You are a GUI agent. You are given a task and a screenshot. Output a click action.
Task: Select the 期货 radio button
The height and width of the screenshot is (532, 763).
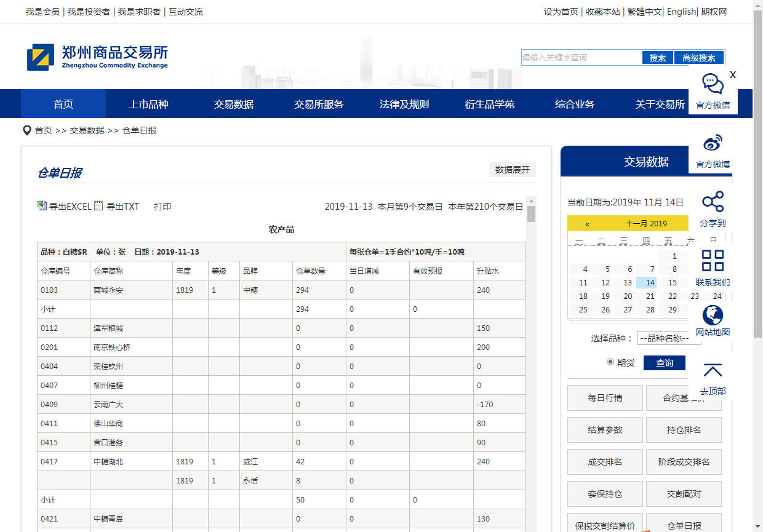pyautogui.click(x=610, y=362)
